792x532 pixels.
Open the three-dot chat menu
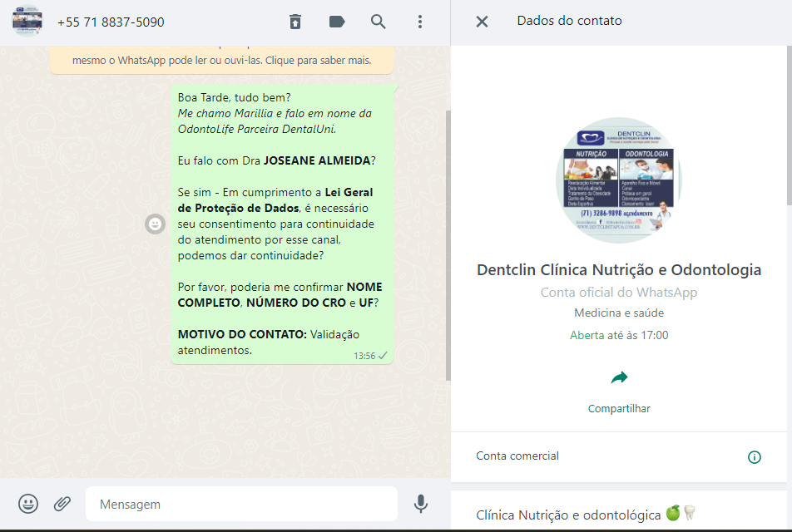(420, 22)
